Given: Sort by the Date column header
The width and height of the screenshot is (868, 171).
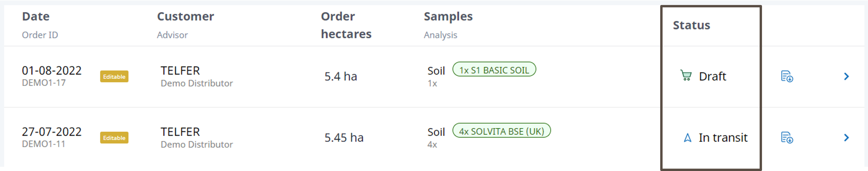Looking at the screenshot, I should point(36,17).
